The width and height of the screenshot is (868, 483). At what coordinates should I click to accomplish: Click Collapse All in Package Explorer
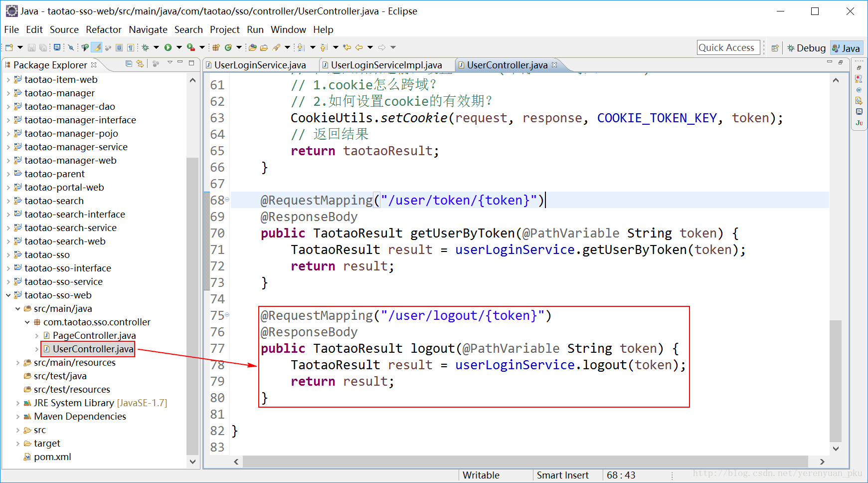129,64
